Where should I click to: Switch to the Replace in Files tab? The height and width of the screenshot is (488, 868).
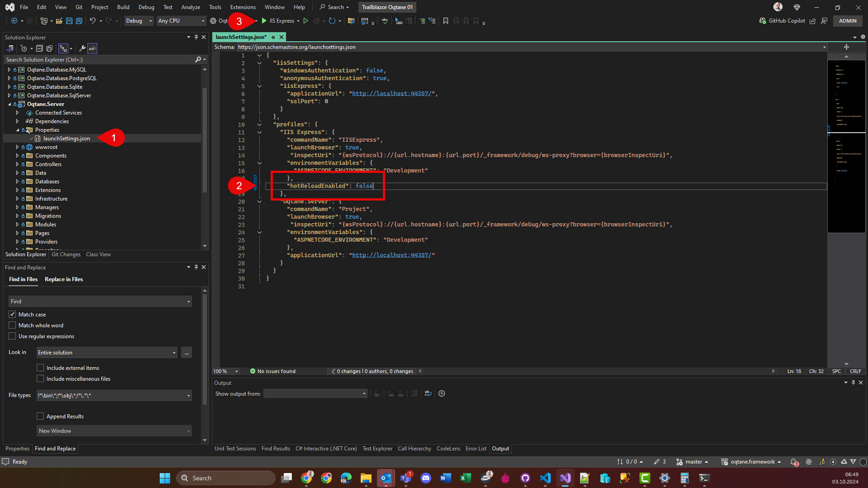pos(64,279)
